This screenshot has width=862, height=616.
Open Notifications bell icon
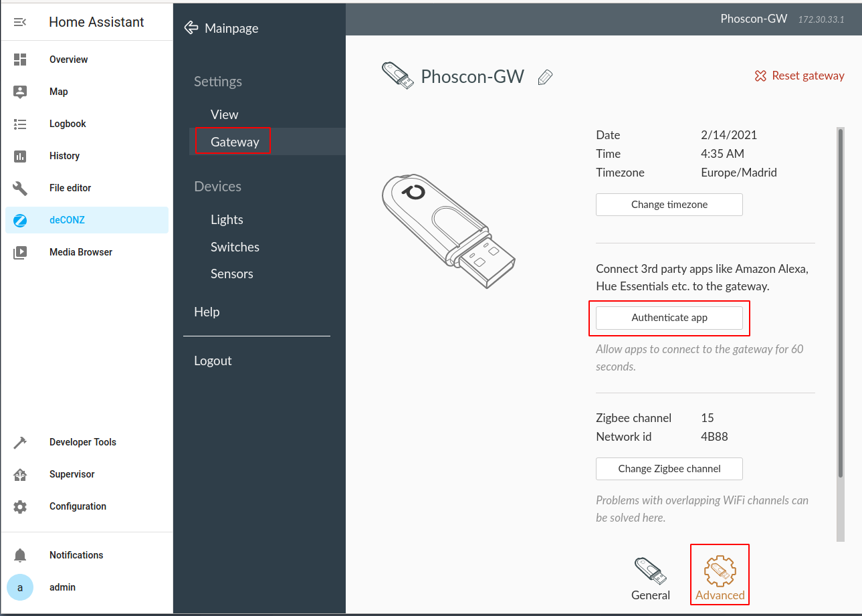(20, 555)
